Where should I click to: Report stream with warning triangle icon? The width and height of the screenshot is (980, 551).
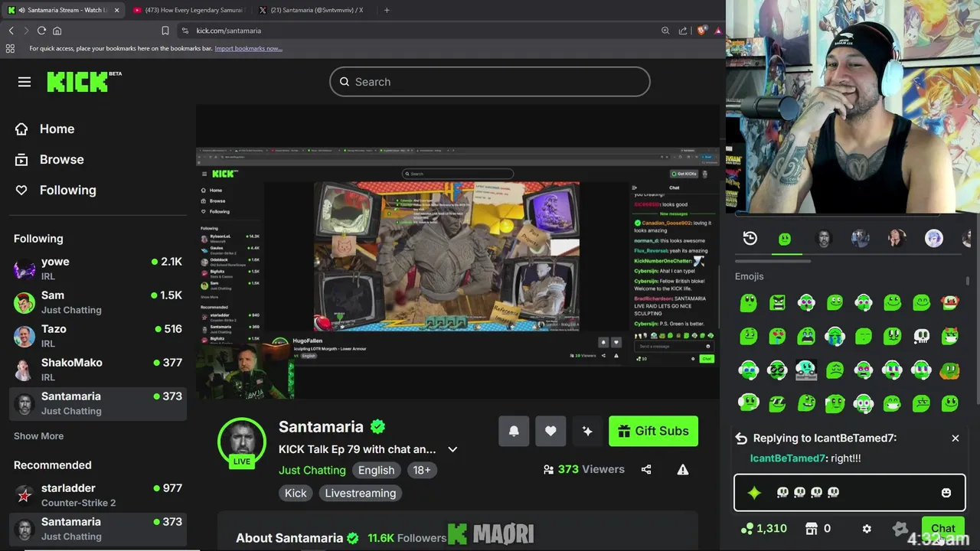(683, 469)
